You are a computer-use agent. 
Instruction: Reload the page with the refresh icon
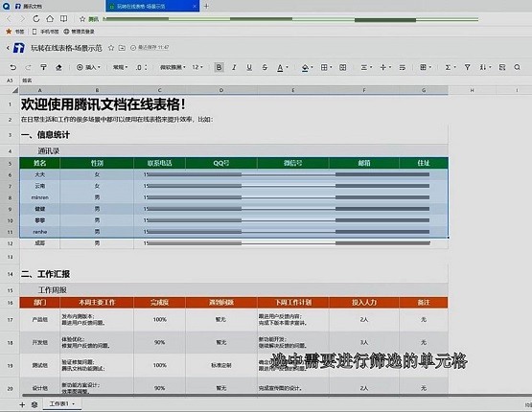click(36, 19)
